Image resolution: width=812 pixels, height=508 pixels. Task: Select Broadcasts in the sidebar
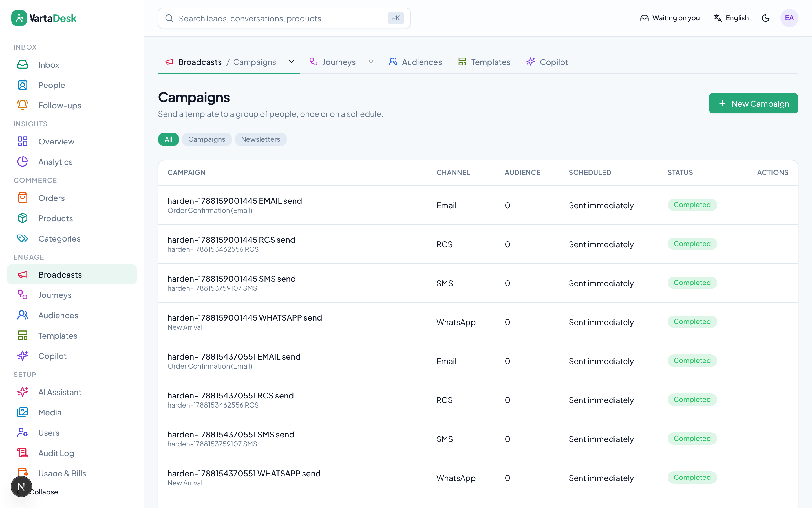(72, 275)
